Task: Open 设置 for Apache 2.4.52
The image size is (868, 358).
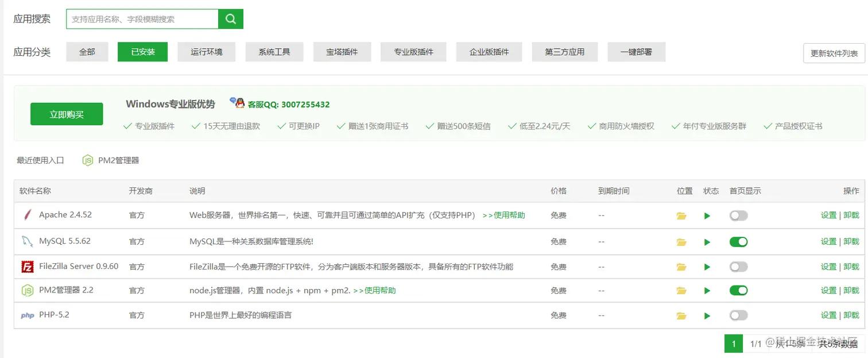Action: click(828, 215)
